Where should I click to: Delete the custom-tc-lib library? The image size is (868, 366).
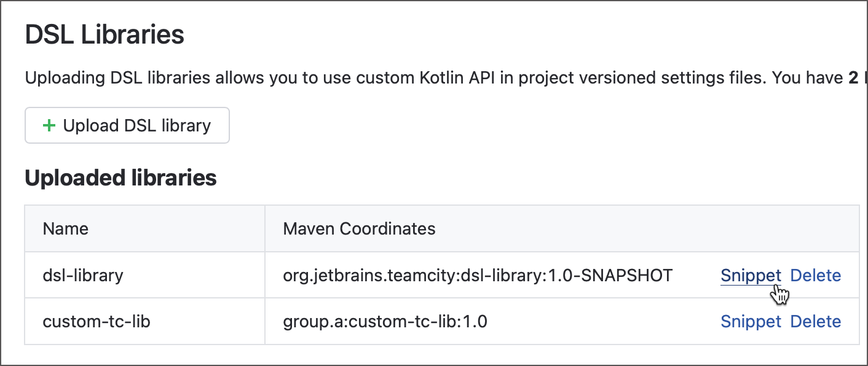(x=816, y=321)
